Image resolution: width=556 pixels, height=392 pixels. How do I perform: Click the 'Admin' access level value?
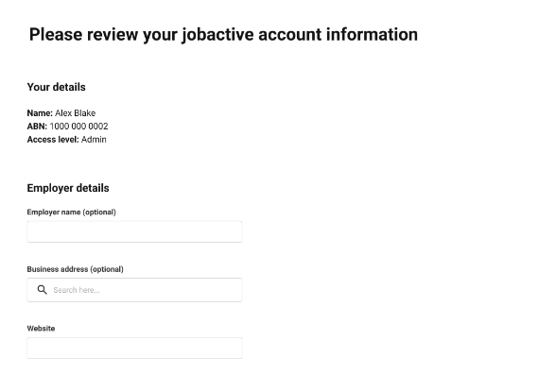tap(94, 140)
